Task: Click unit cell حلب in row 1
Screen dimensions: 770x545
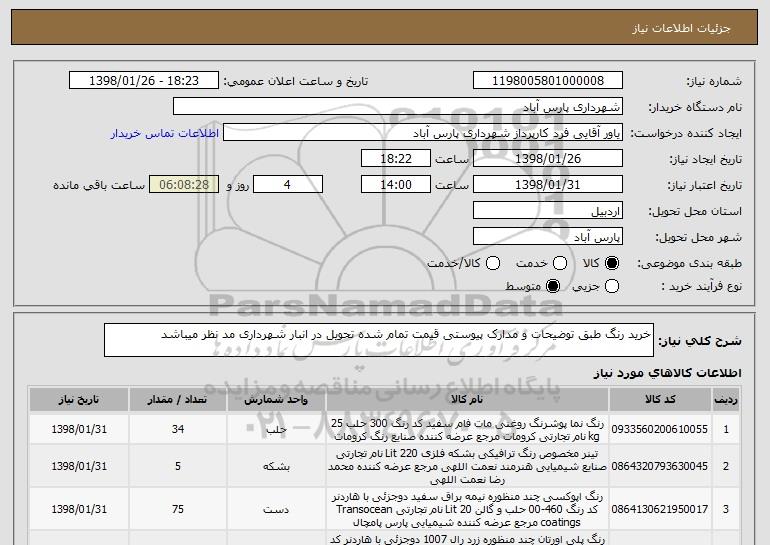Action: 276,429
